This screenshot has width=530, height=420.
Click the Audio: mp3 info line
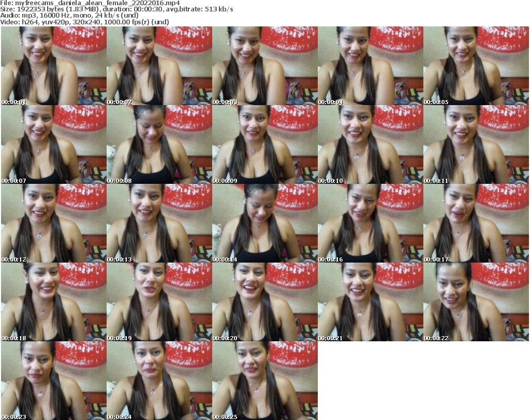(69, 16)
